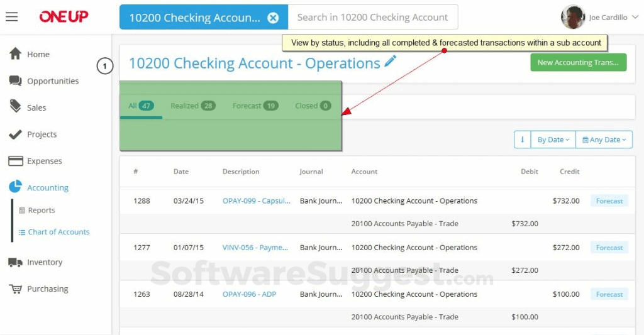Switch to the Realized tab
The height and width of the screenshot is (335, 644).
coord(192,106)
